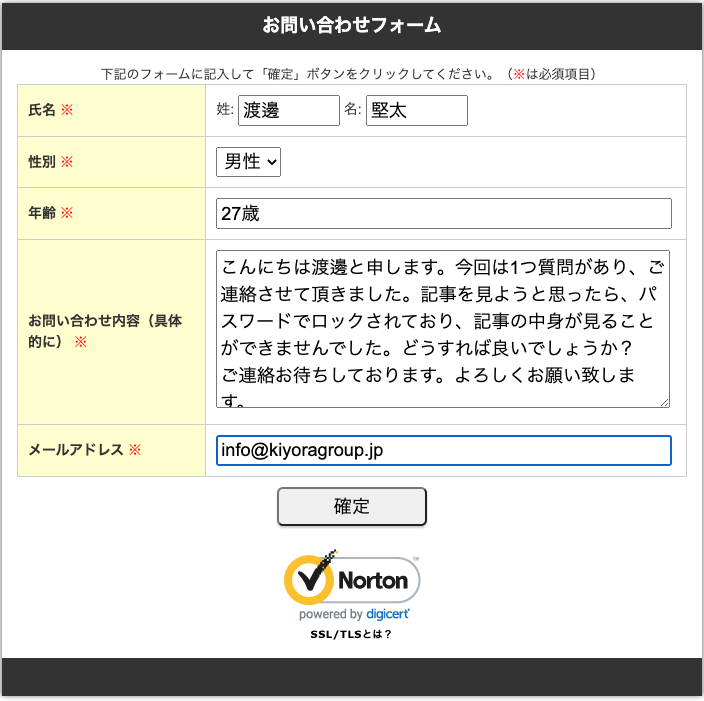Click the 確定 confirm button
Screen dimensions: 704x701
(352, 506)
